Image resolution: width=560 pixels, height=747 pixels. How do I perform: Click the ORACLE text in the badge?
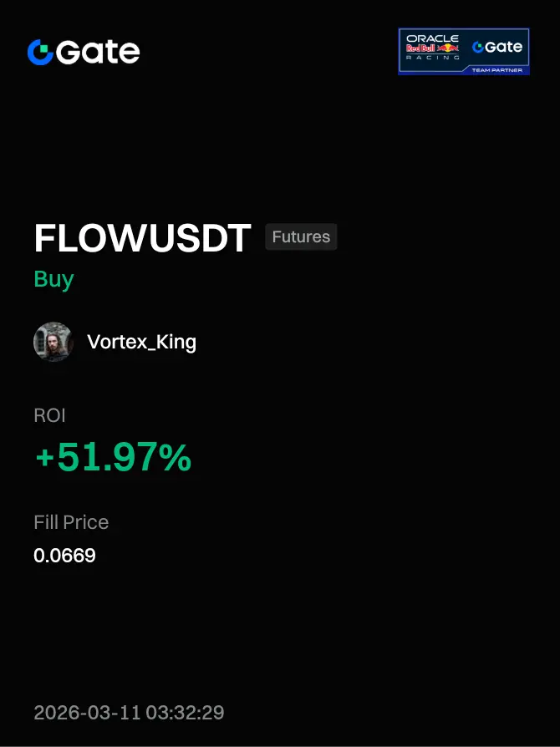click(432, 38)
